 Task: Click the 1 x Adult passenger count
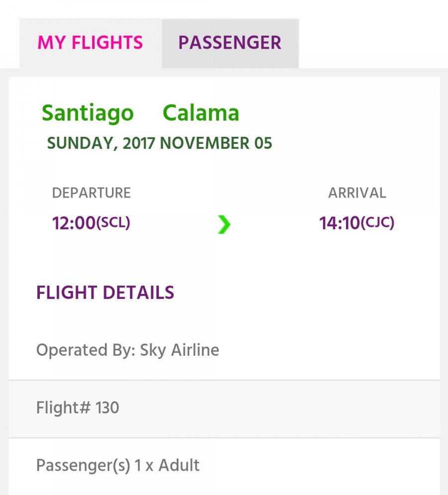click(x=167, y=465)
